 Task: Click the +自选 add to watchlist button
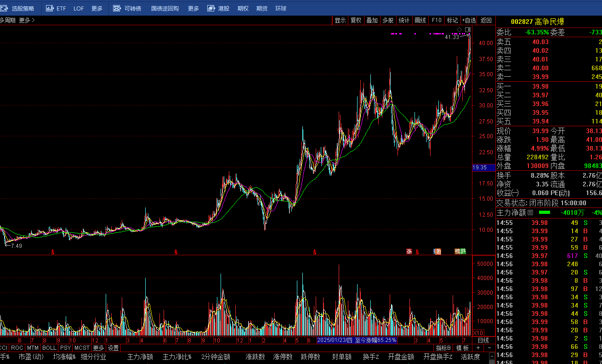469,20
